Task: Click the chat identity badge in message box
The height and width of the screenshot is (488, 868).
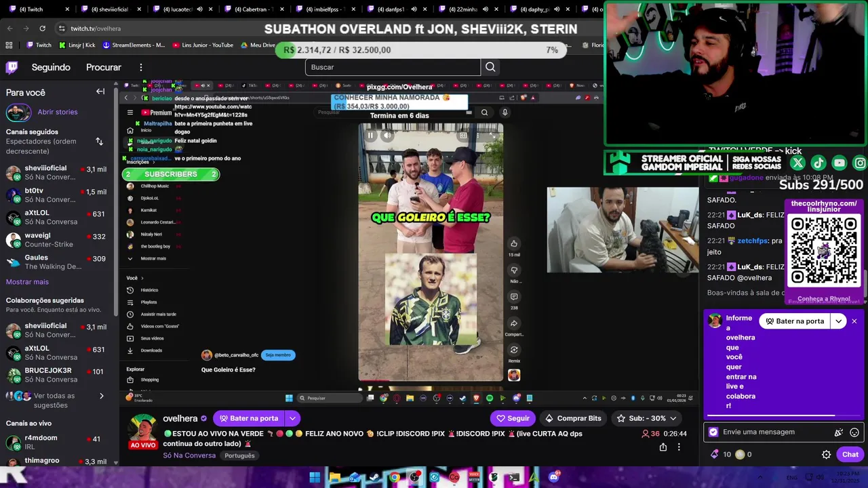Action: (713, 432)
